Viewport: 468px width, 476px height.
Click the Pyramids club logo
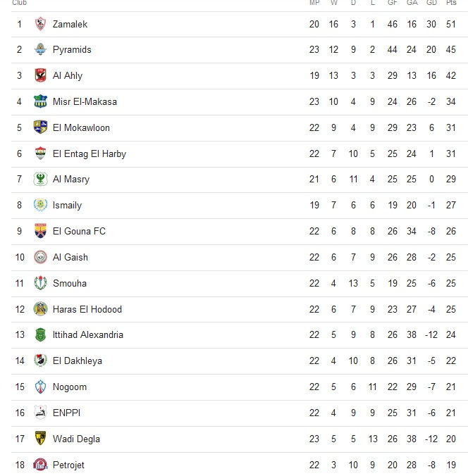[x=40, y=50]
